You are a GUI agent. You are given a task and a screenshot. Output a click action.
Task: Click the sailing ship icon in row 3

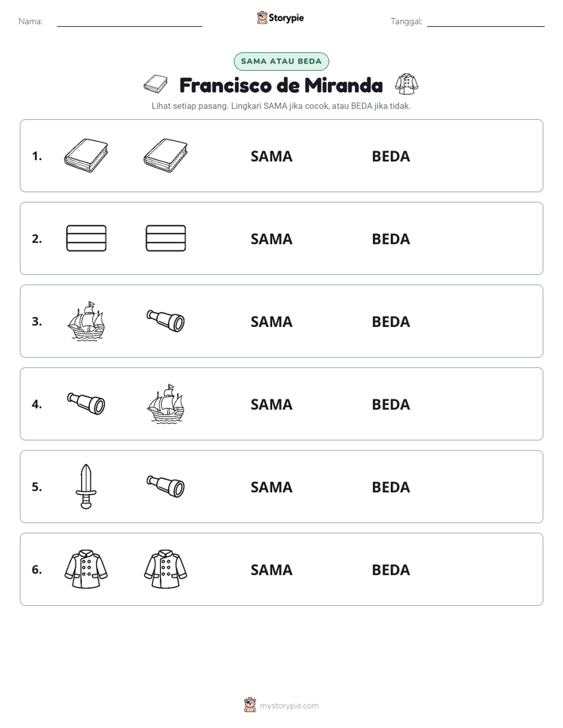87,321
